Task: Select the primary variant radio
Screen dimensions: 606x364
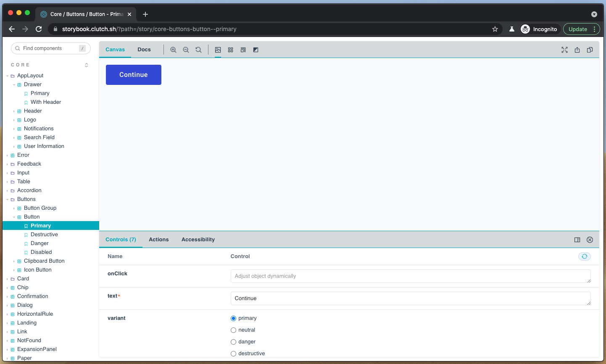Action: click(233, 318)
